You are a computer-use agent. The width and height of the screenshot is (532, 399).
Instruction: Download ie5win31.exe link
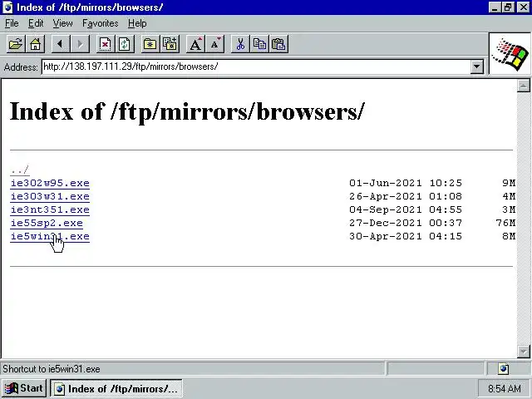tap(50, 236)
